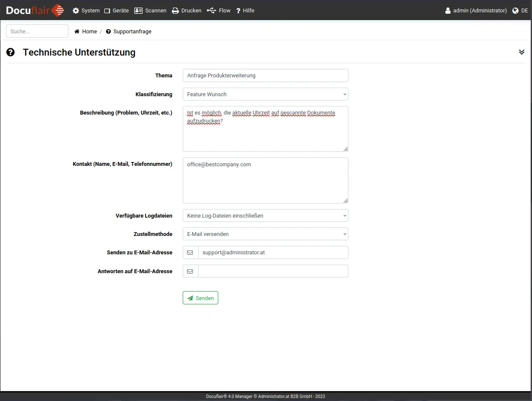Click the globe language icon
The height and width of the screenshot is (401, 532).
[x=515, y=11]
